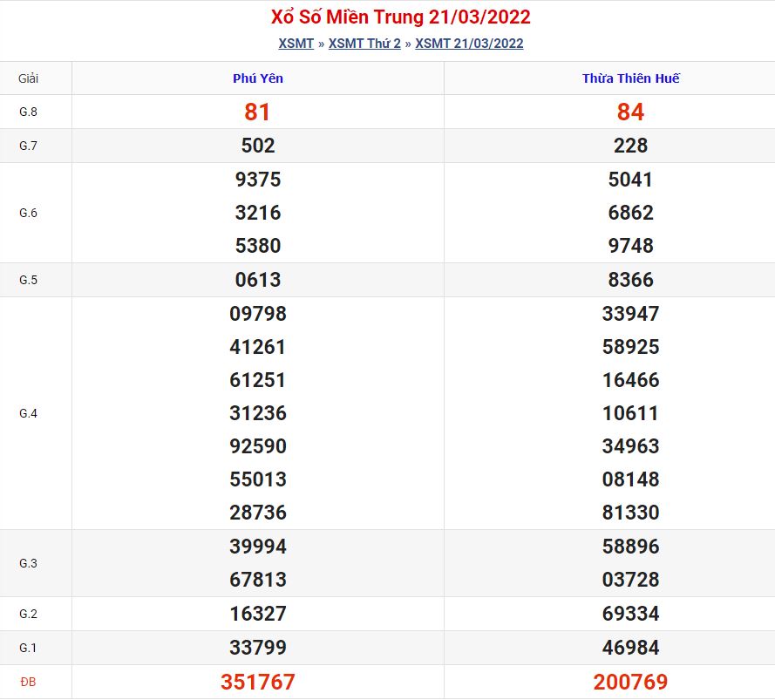775x700 pixels.
Task: Select the G.1 number 33799
Action: [x=258, y=648]
